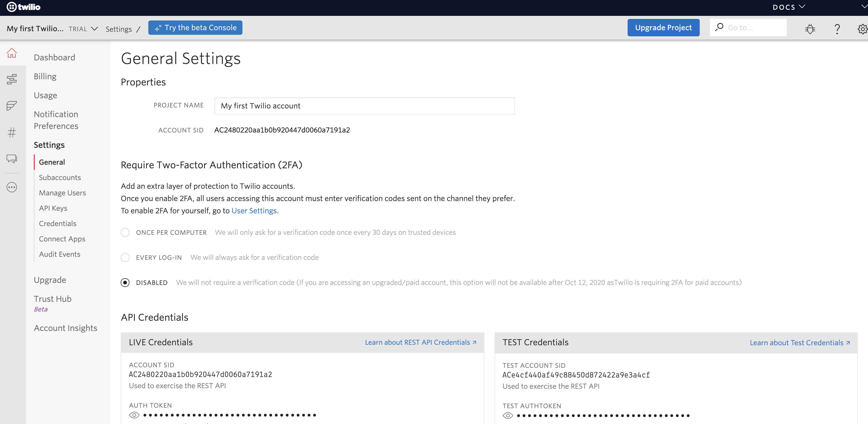Viewport: 868px width, 424px height.
Task: Select Every Log-In 2FA option
Action: tap(125, 258)
